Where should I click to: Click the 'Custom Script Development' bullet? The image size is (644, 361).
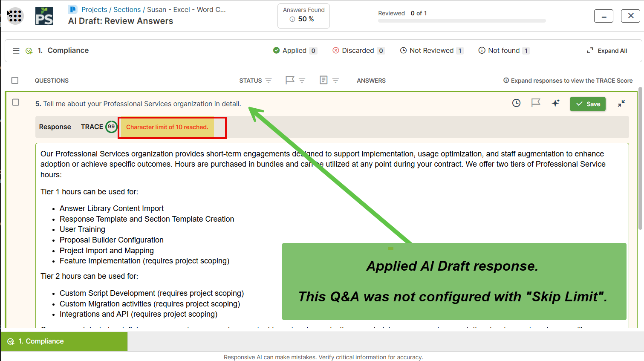point(152,293)
